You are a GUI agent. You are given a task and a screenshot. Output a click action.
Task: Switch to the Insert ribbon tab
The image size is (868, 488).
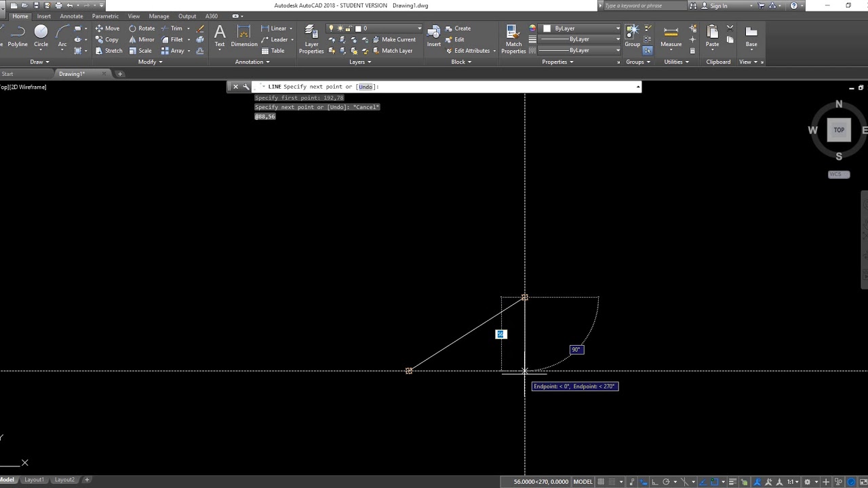pos(44,16)
